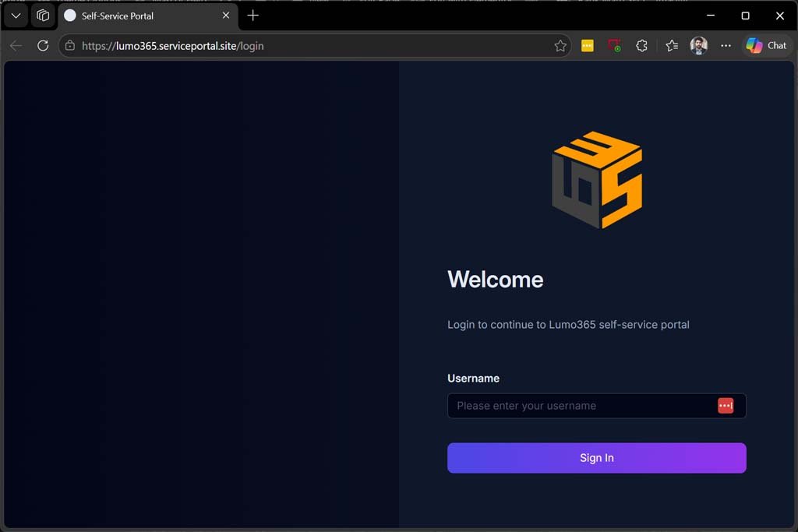Open the Copilot Chat button
This screenshot has height=532, width=798.
(x=767, y=46)
